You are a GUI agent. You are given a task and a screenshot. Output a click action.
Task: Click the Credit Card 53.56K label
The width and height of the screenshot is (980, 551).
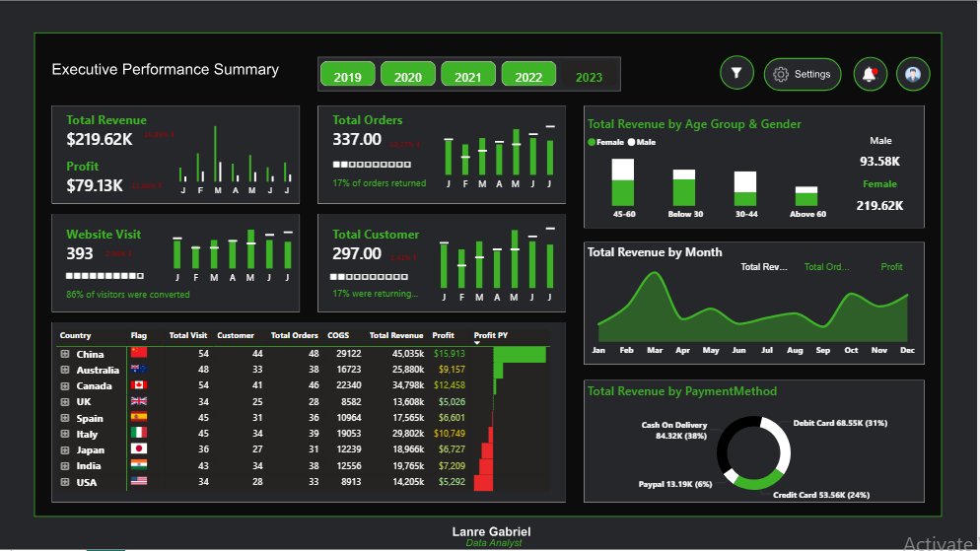pos(821,495)
